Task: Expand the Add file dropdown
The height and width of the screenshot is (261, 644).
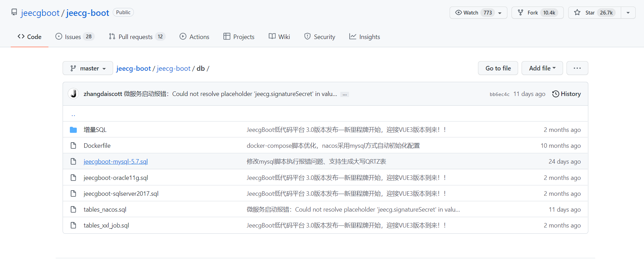Action: [x=542, y=68]
